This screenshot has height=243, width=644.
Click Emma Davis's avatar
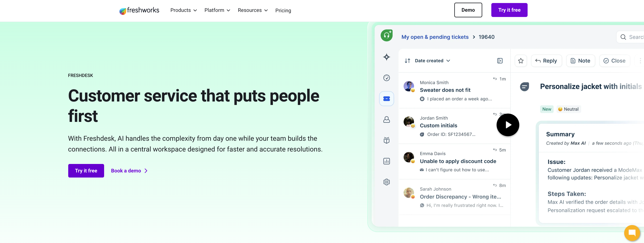point(409,157)
